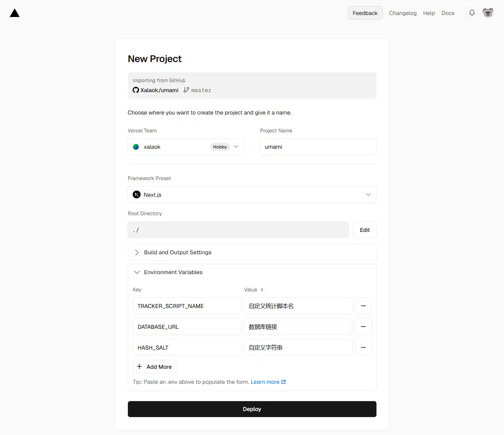Viewport: 504px width, 435px height.
Task: Click the plus icon on Add More
Action: pyautogui.click(x=139, y=367)
